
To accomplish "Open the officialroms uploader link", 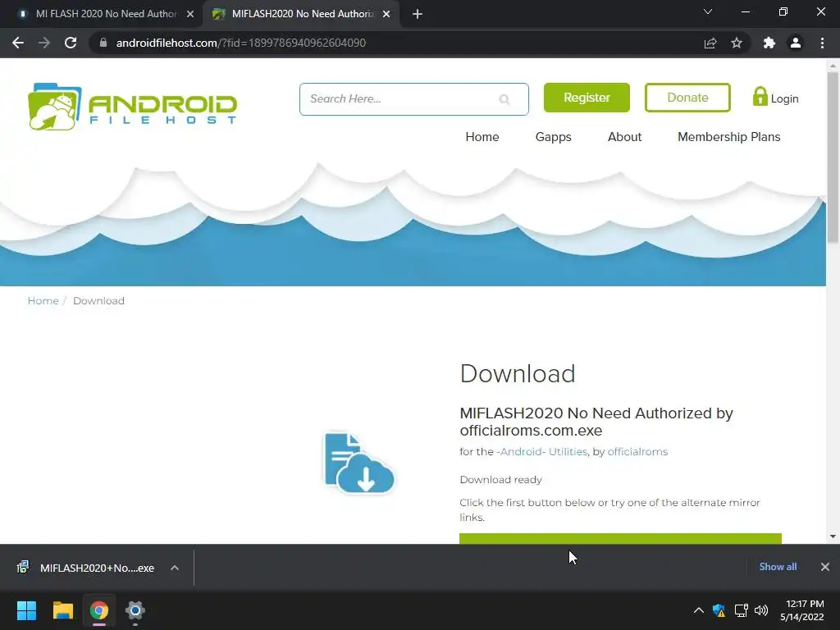I will point(637,452).
